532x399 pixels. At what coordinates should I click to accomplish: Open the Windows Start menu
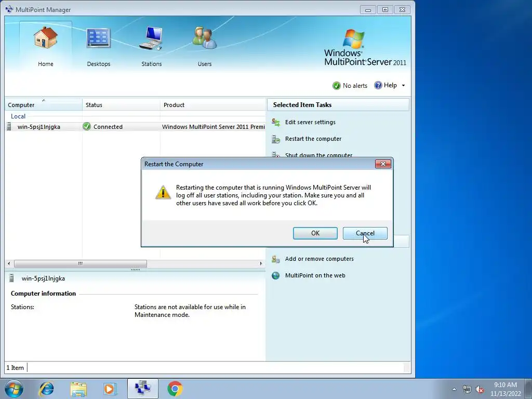click(x=14, y=389)
